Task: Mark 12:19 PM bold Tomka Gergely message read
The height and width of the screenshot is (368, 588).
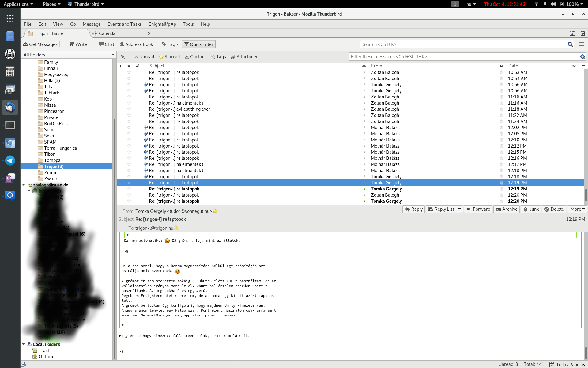Action: 364,189
